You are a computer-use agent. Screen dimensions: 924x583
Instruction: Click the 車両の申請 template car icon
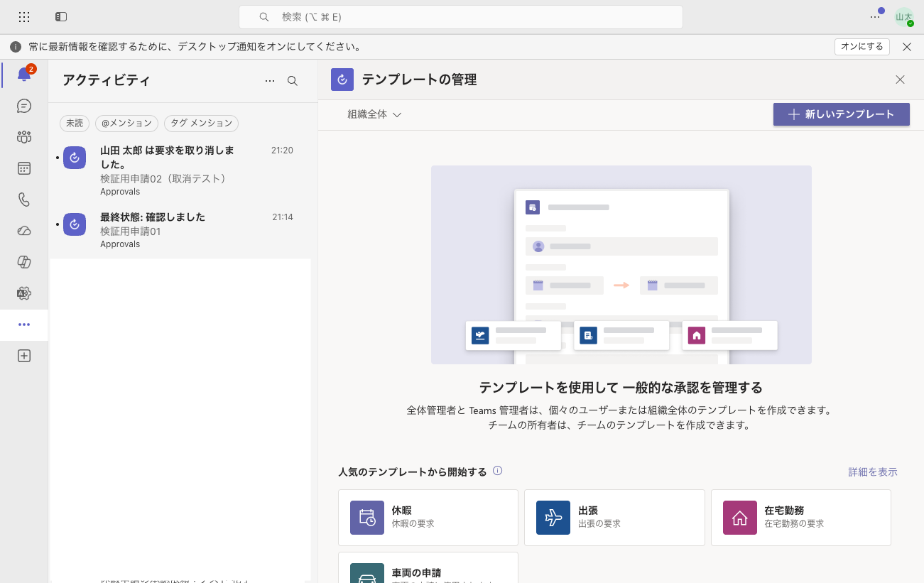(367, 574)
